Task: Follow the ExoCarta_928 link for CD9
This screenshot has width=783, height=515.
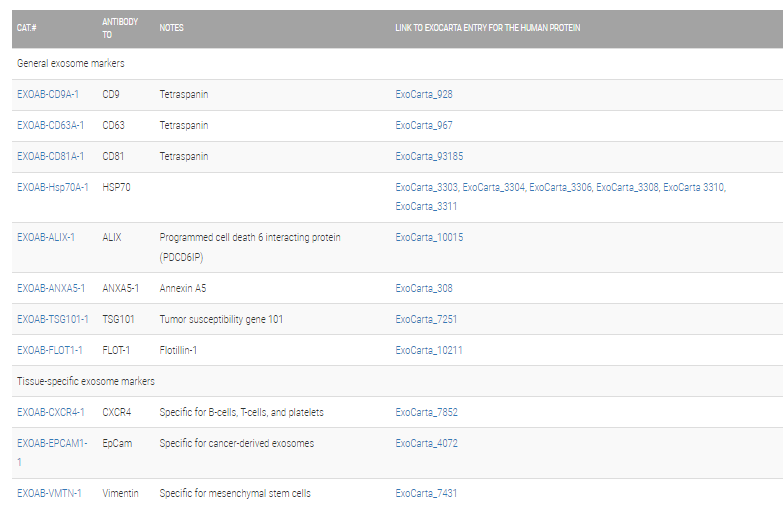Action: (424, 95)
